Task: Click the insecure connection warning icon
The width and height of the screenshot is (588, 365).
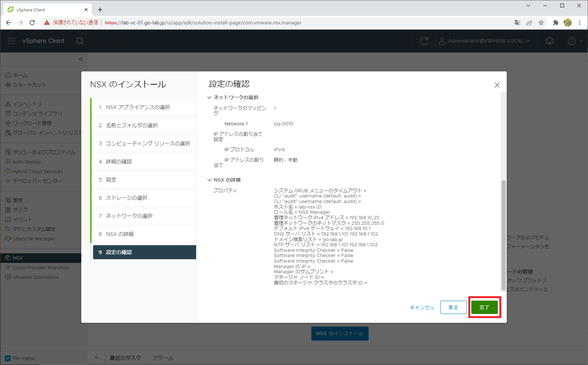Action: 47,23
